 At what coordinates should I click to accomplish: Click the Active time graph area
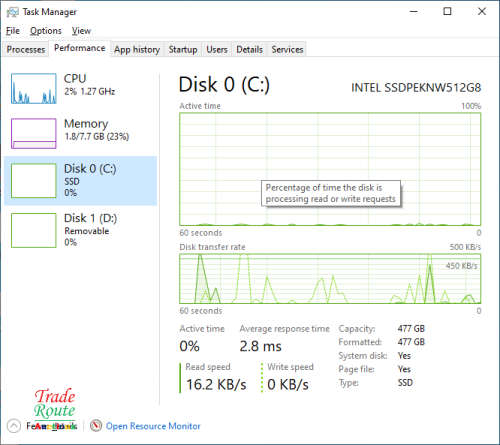(x=330, y=169)
